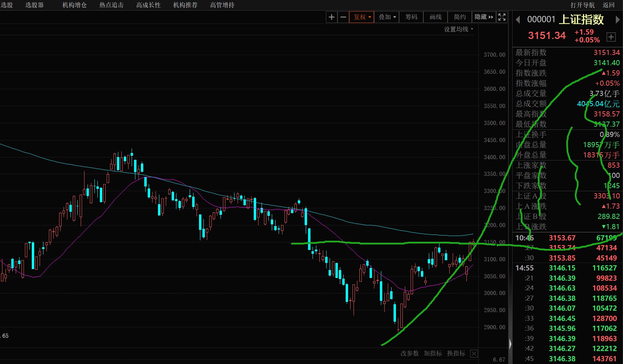Click the 3000.00 price axis label
This screenshot has height=364, width=623.
click(x=494, y=293)
